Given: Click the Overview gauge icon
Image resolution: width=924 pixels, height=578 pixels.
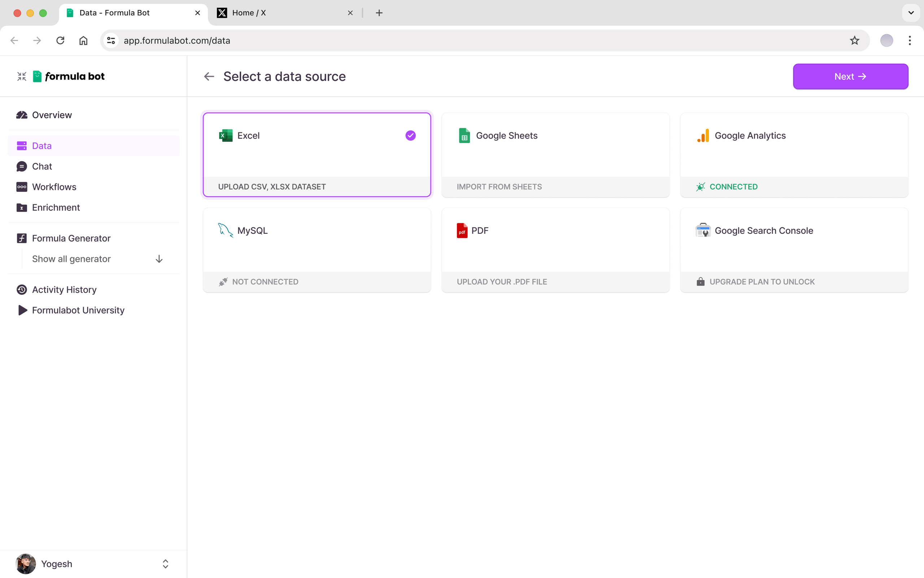Looking at the screenshot, I should coord(22,115).
